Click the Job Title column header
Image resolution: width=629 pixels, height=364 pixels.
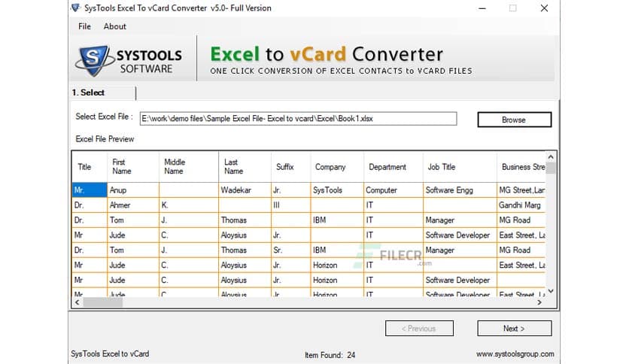pyautogui.click(x=460, y=167)
